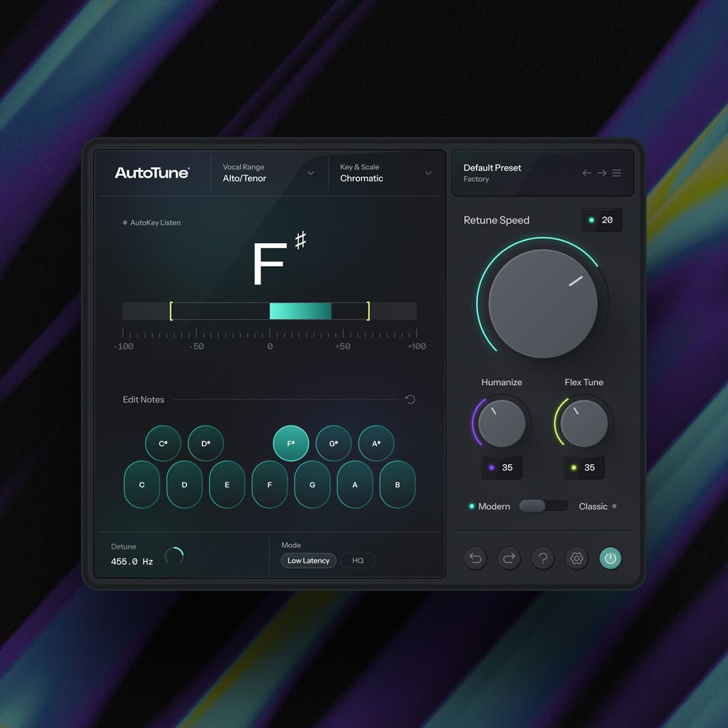Image resolution: width=728 pixels, height=728 pixels.
Task: Toggle the highlighted F# note key
Action: 291,443
